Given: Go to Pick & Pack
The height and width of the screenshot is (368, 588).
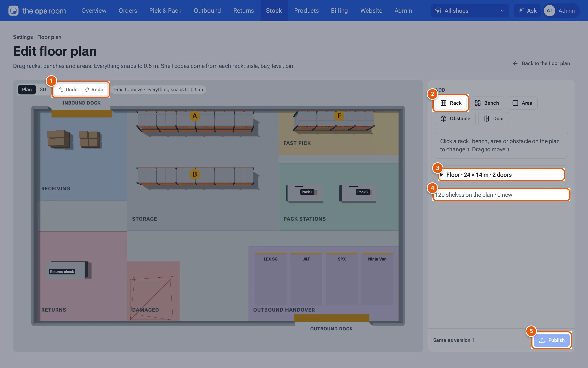Looking at the screenshot, I should click(x=165, y=11).
